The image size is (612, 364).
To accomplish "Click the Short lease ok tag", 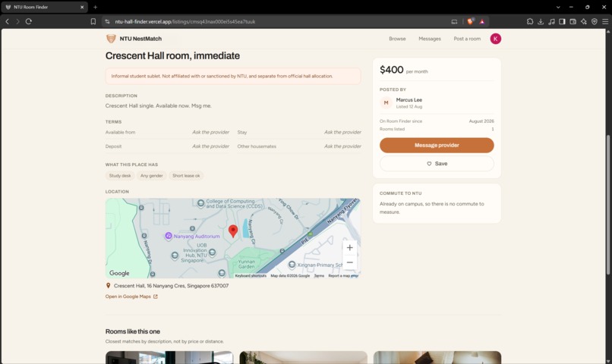I will point(186,176).
